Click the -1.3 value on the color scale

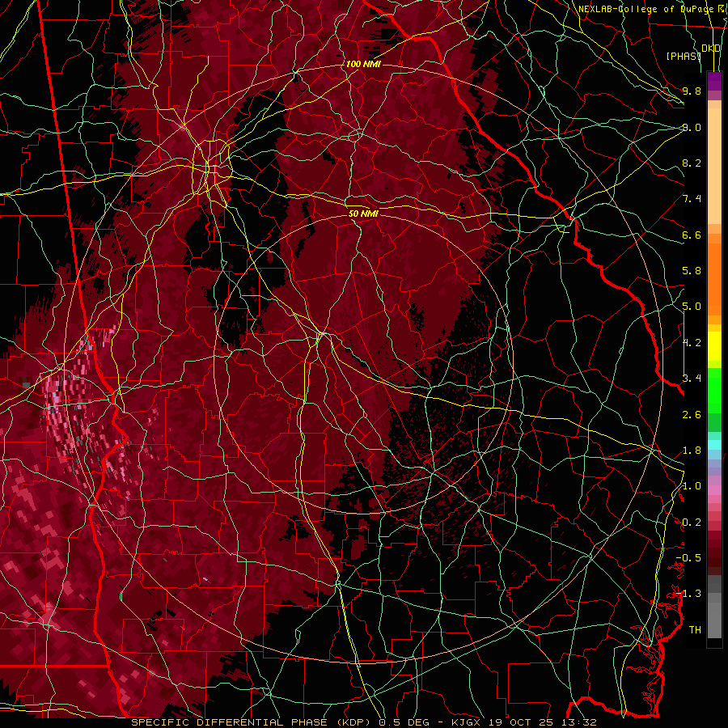coord(688,594)
